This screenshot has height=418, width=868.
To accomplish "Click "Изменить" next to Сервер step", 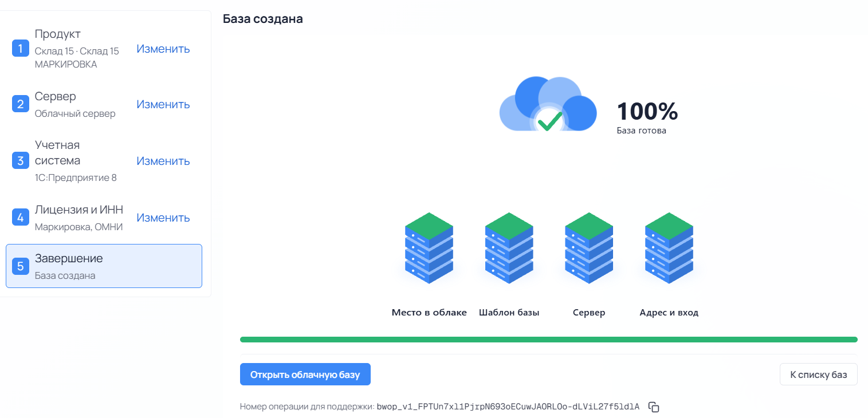I will 163,104.
